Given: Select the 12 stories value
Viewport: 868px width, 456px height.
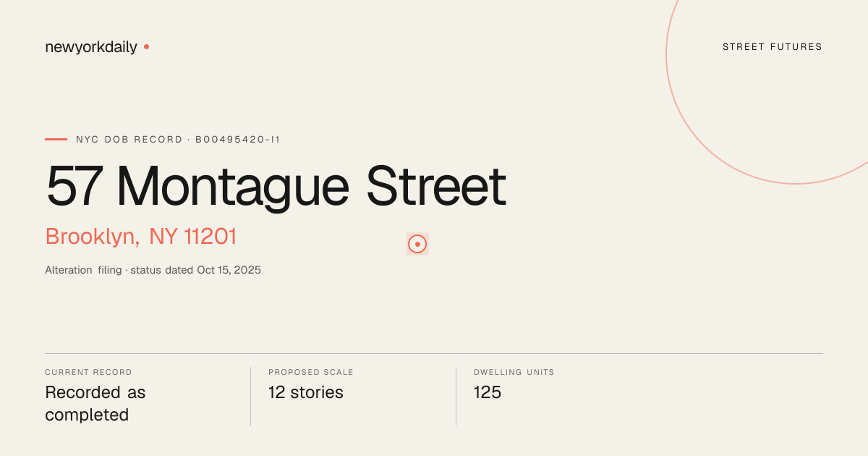Looking at the screenshot, I should pyautogui.click(x=306, y=392).
